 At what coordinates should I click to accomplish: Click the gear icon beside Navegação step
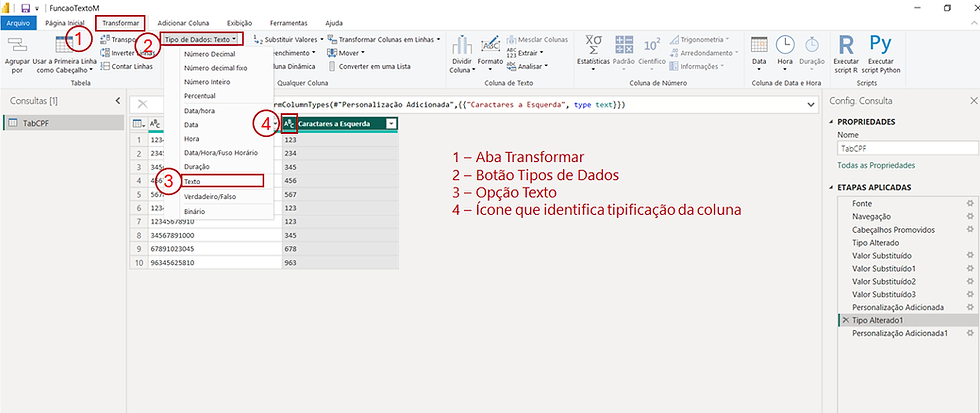click(970, 217)
